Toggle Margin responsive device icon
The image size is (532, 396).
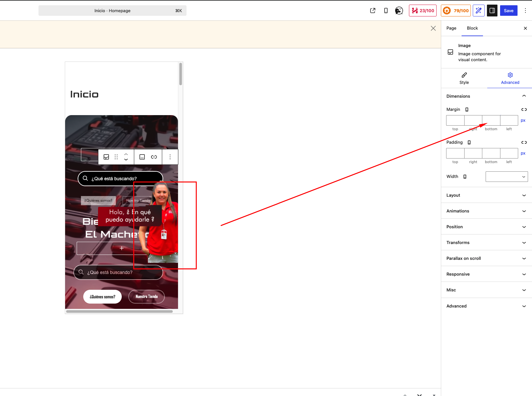(467, 110)
